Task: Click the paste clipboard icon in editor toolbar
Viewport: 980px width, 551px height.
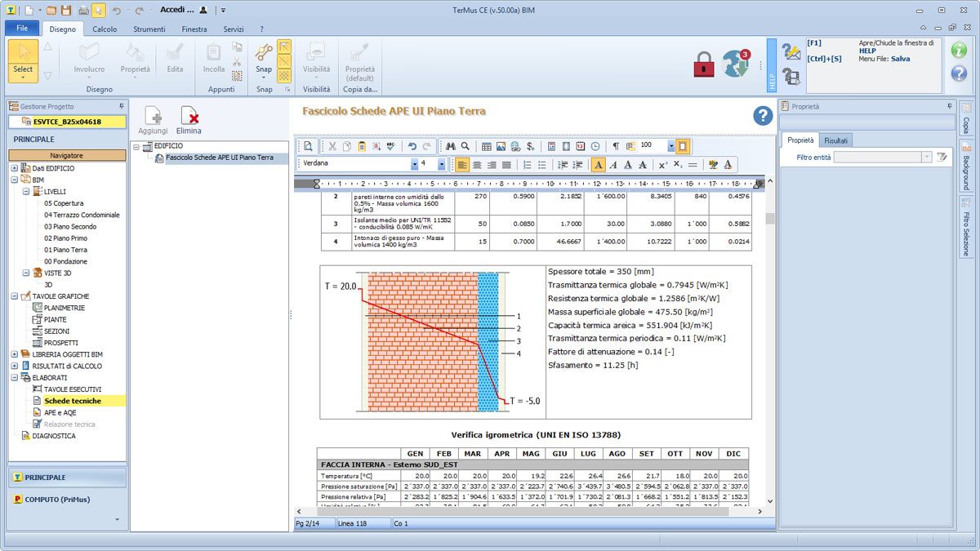Action: tap(362, 146)
